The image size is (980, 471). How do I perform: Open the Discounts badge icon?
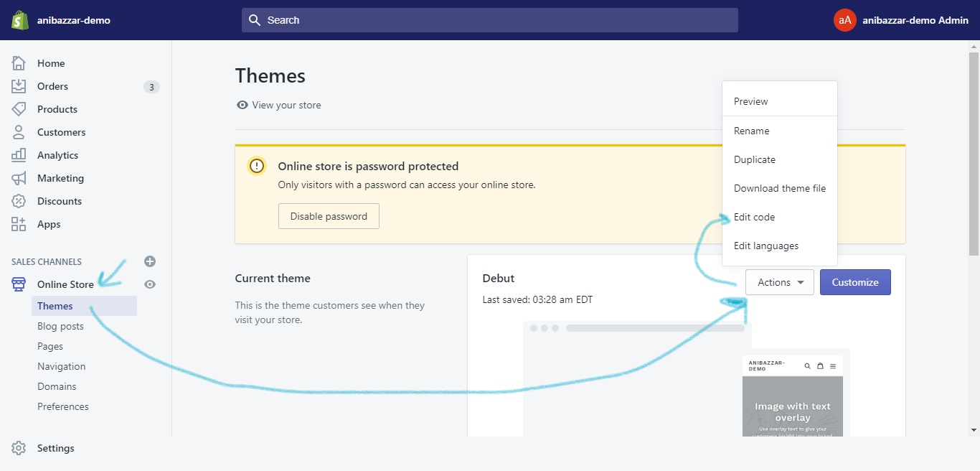[x=19, y=201]
